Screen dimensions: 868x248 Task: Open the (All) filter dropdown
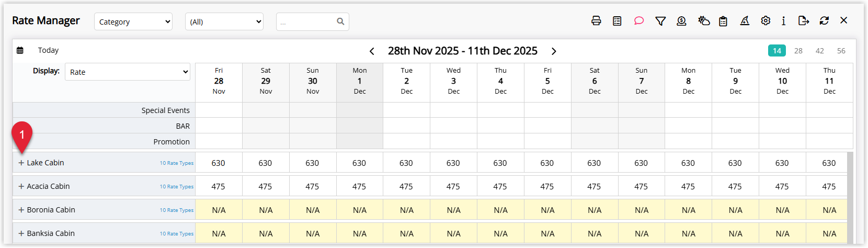(x=224, y=22)
